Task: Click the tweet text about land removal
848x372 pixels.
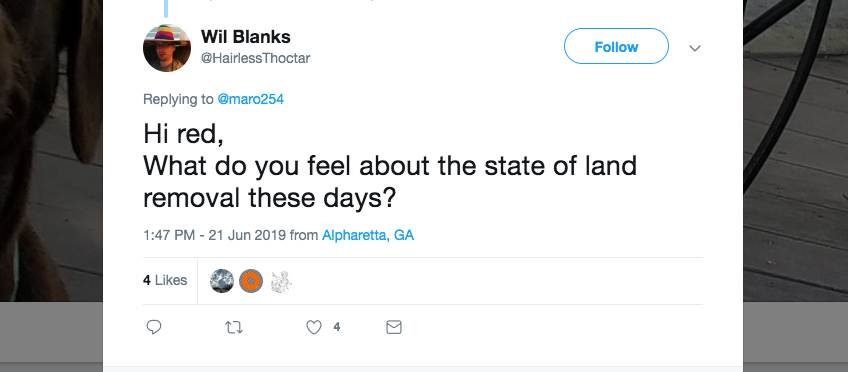Action: pos(389,167)
